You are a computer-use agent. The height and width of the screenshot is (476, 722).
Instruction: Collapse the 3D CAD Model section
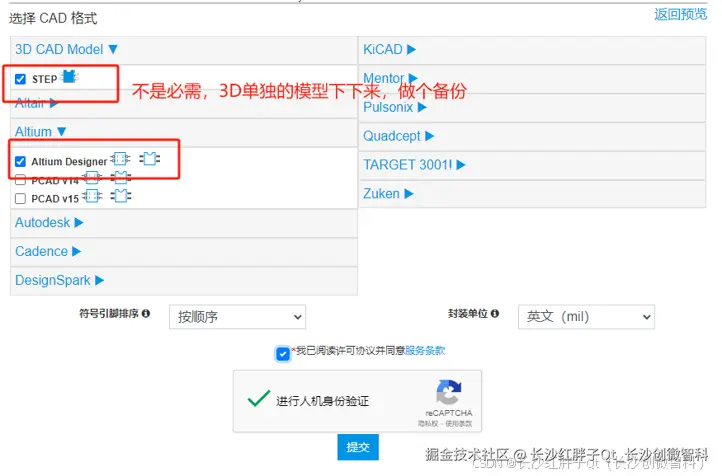tap(66, 49)
